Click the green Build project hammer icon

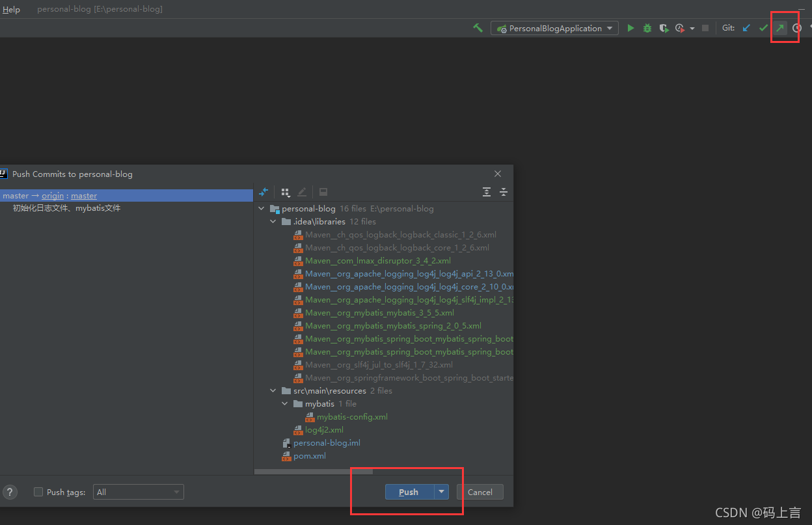(478, 28)
